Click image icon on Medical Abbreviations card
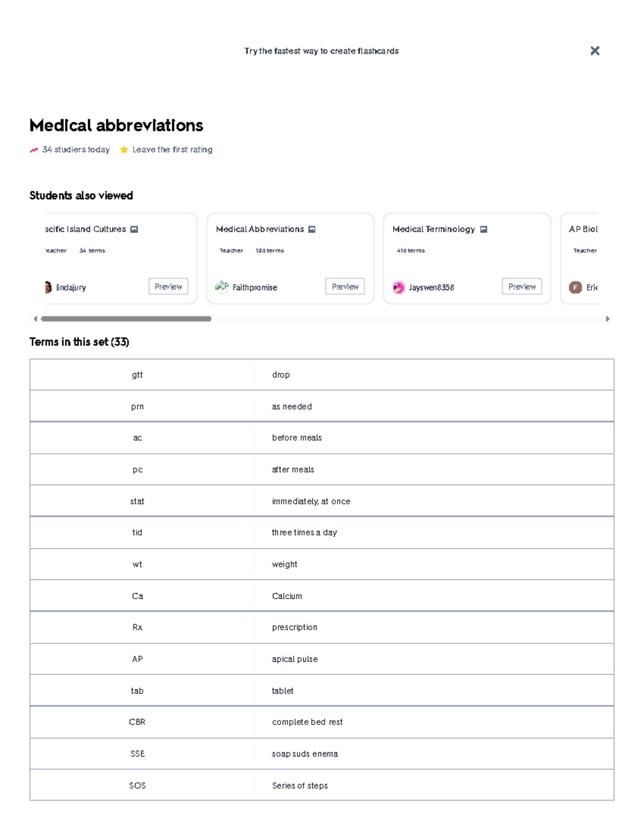The width and height of the screenshot is (644, 834). 312,229
